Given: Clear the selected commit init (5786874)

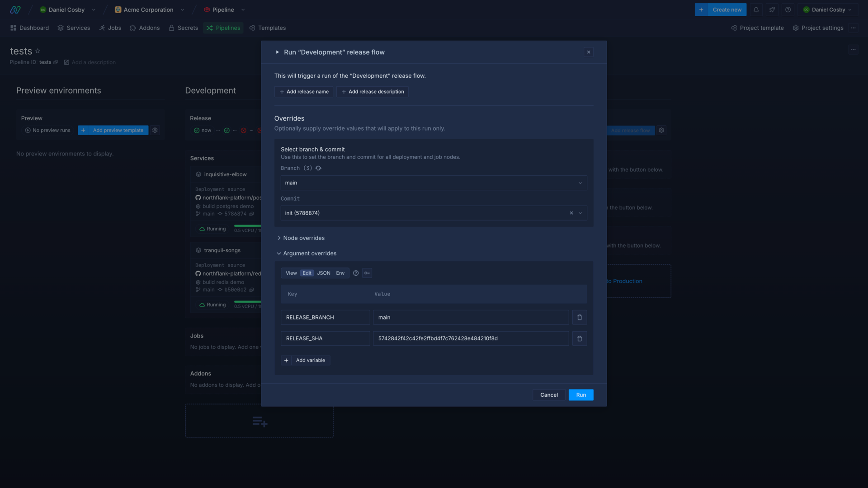Looking at the screenshot, I should [x=571, y=213].
